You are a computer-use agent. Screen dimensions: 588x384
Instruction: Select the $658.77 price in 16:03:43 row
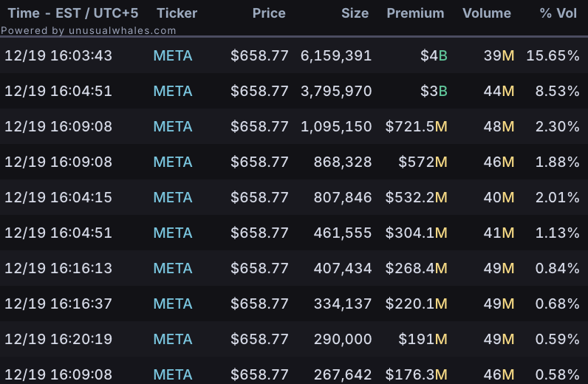259,55
